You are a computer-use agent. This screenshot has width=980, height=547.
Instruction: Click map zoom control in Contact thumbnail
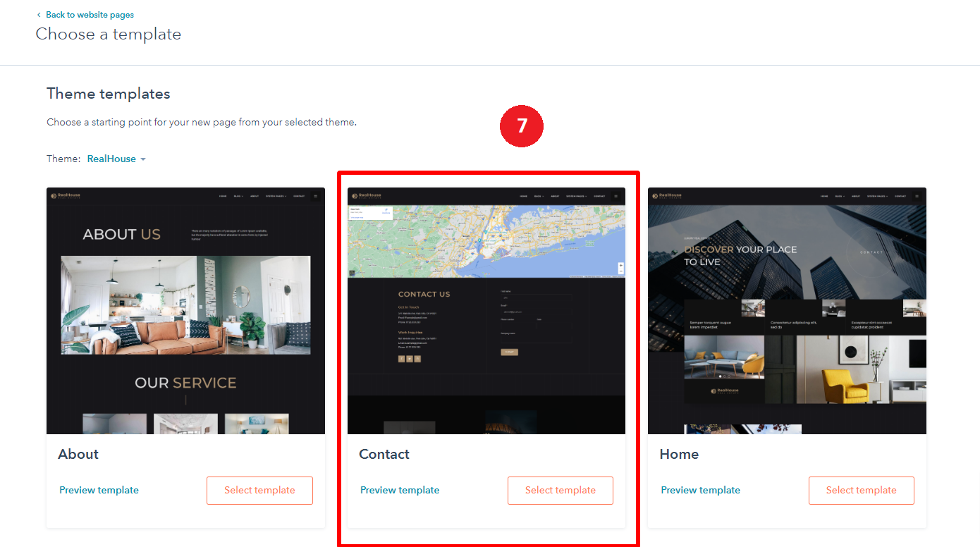(620, 268)
